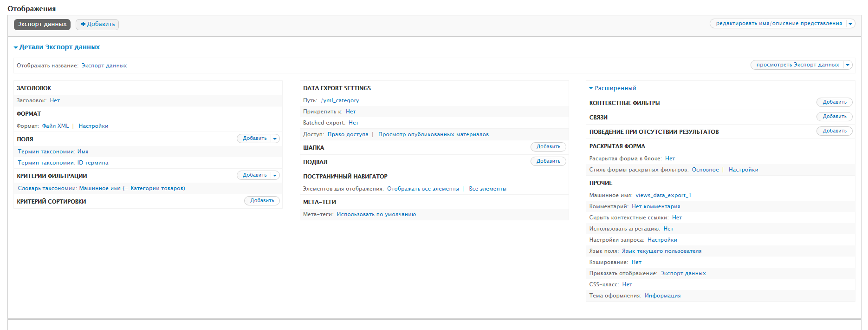Edit the Заголовок value Нет
Screen dimensions: 868x330
55,100
